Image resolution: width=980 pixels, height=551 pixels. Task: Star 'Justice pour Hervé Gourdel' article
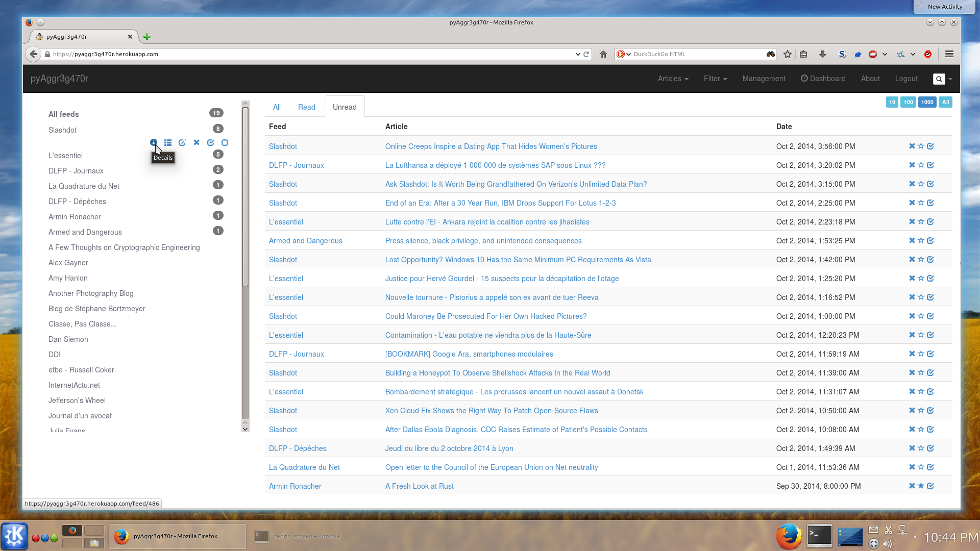(921, 279)
